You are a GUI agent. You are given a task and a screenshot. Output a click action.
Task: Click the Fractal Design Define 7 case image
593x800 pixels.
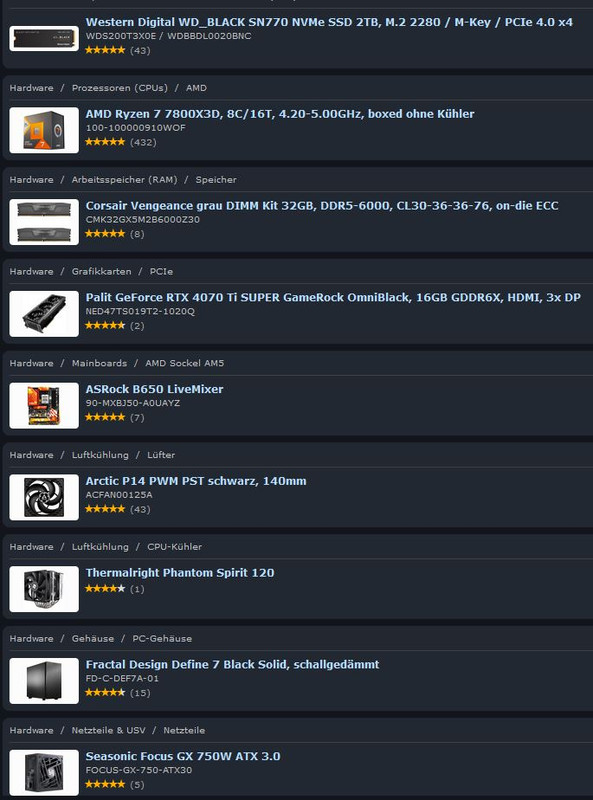pyautogui.click(x=44, y=681)
